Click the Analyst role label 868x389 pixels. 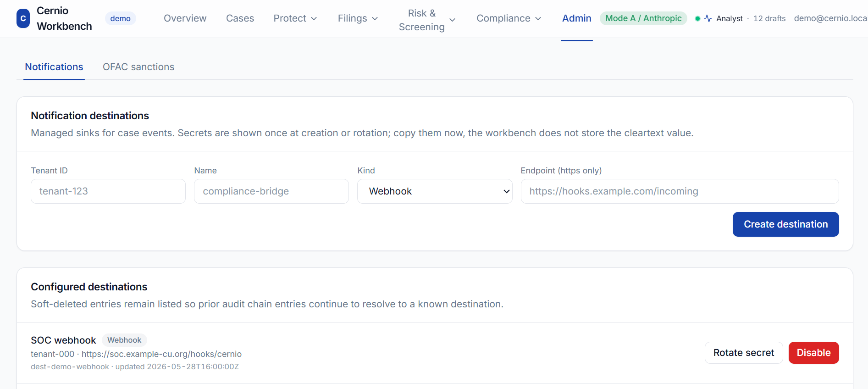tap(729, 18)
